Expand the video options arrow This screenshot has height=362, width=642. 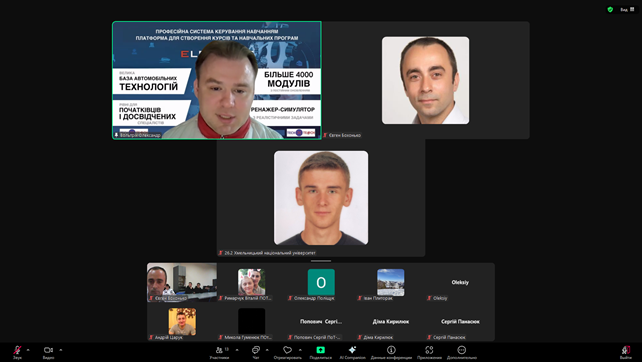pos(61,350)
